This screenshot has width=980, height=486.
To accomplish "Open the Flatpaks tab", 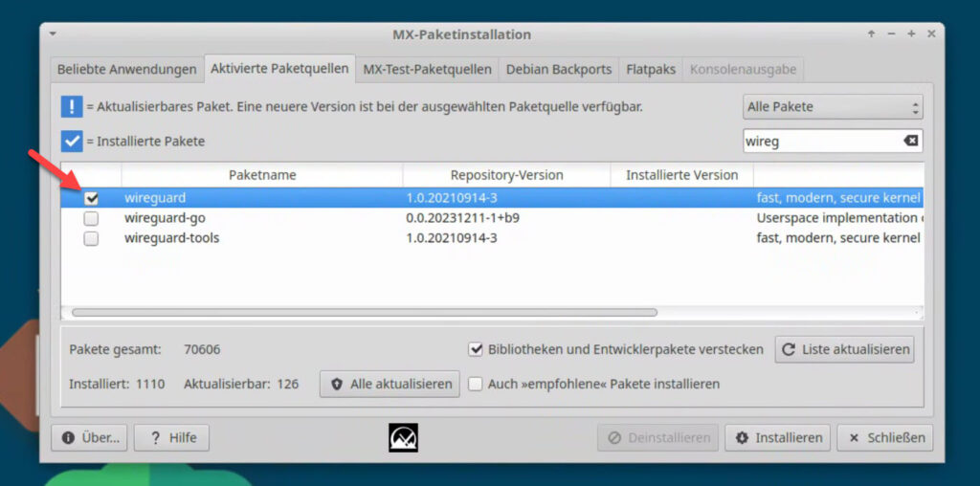I will (x=651, y=70).
